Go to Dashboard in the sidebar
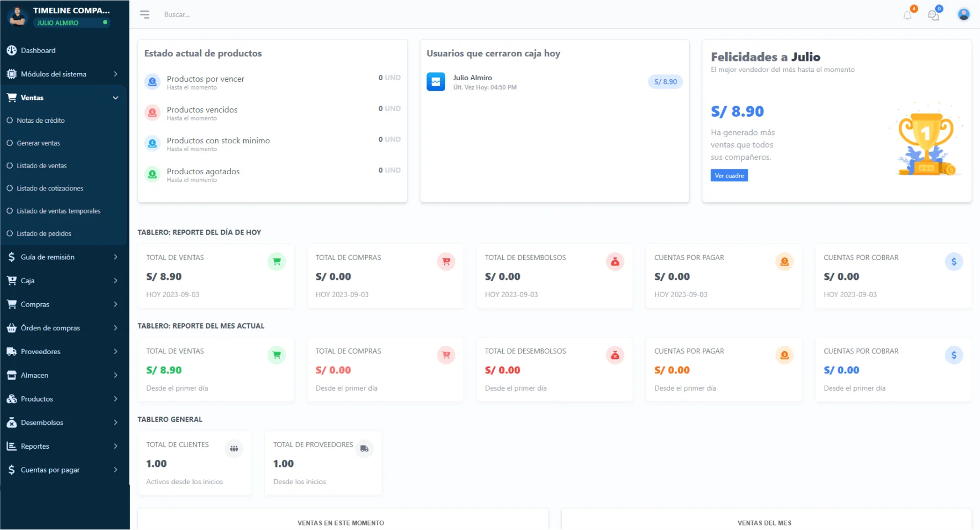The image size is (980, 530). (65, 50)
